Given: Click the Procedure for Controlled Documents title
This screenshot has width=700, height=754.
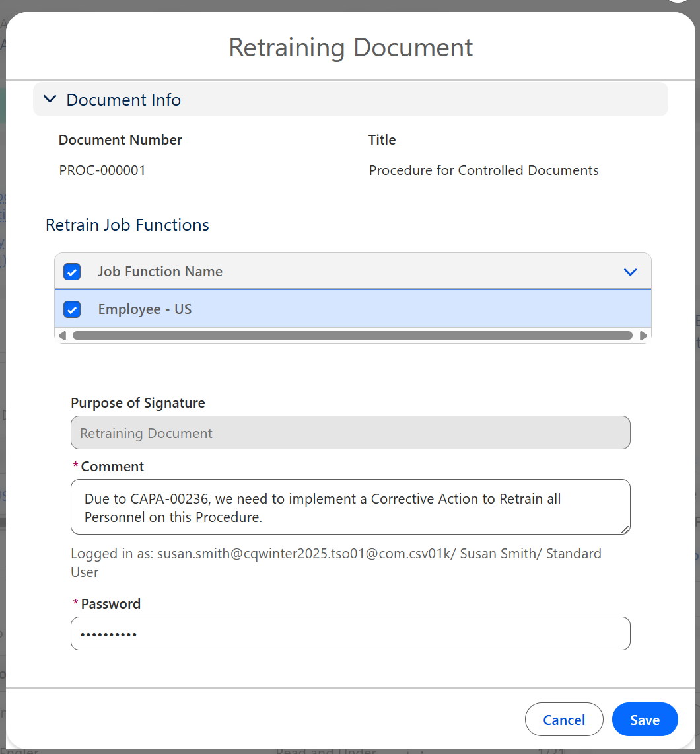Looking at the screenshot, I should point(483,170).
